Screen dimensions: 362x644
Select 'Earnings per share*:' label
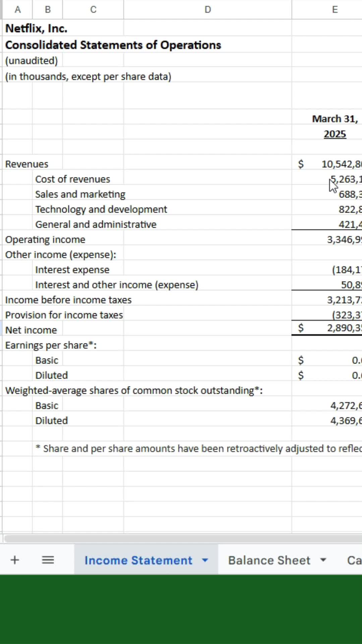51,345
